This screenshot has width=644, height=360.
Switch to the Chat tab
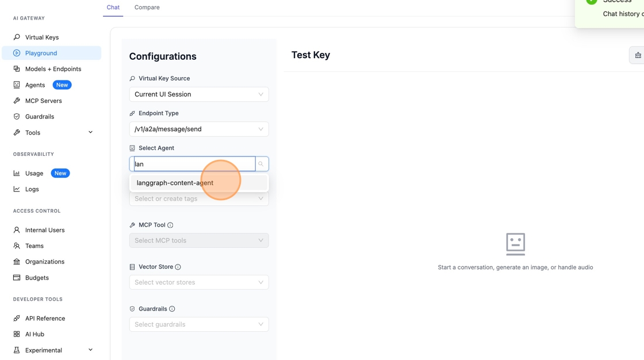point(113,7)
